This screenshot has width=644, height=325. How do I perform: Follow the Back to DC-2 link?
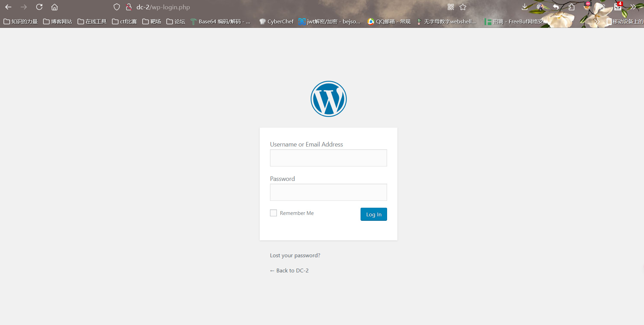289,271
